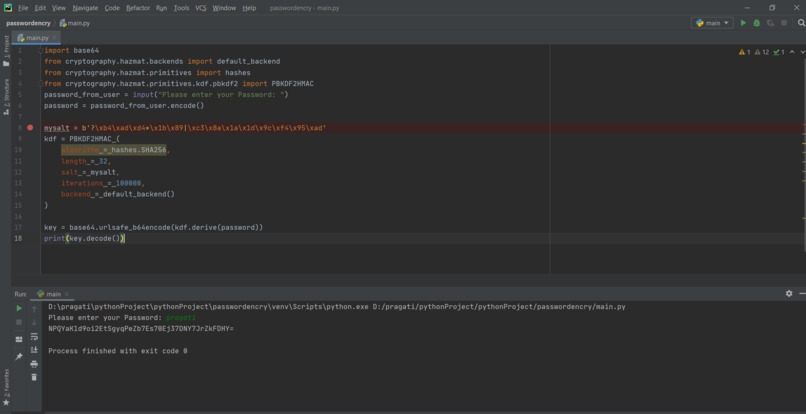Remove the breakpoint on line 8
806x414 pixels.
[x=30, y=128]
